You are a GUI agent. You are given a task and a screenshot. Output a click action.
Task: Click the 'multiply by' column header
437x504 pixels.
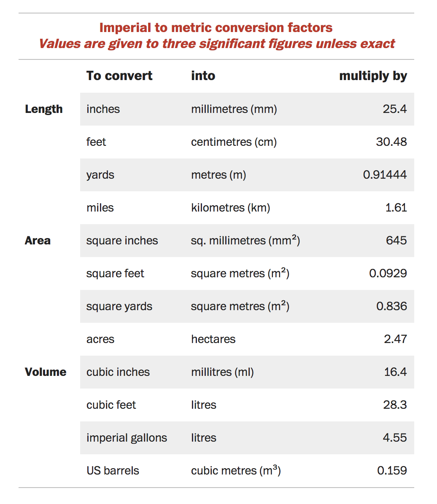[373, 76]
